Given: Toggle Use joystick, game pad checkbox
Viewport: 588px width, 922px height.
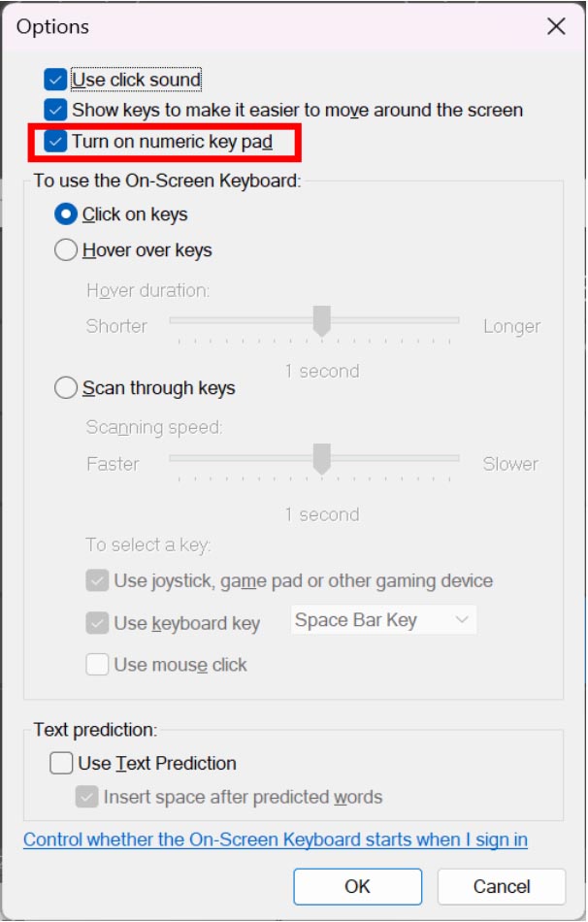Looking at the screenshot, I should tap(97, 581).
